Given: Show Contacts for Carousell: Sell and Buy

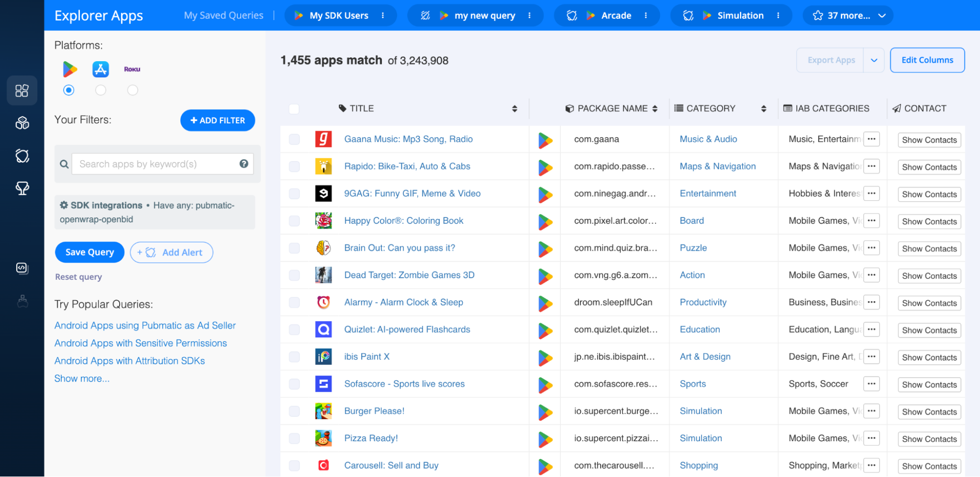Looking at the screenshot, I should (929, 466).
